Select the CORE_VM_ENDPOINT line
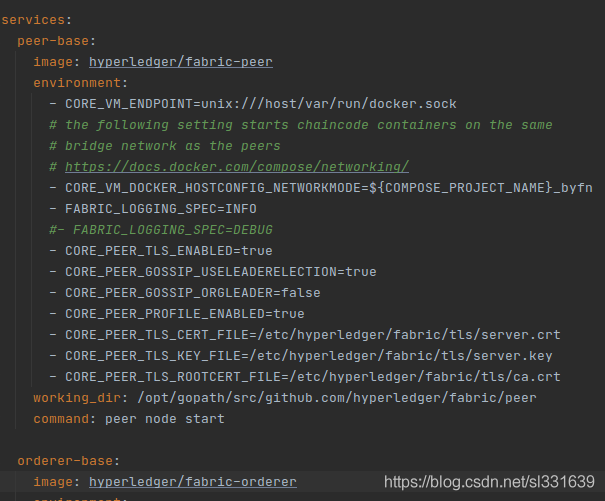Viewport: 605px width, 501px height. (x=253, y=104)
